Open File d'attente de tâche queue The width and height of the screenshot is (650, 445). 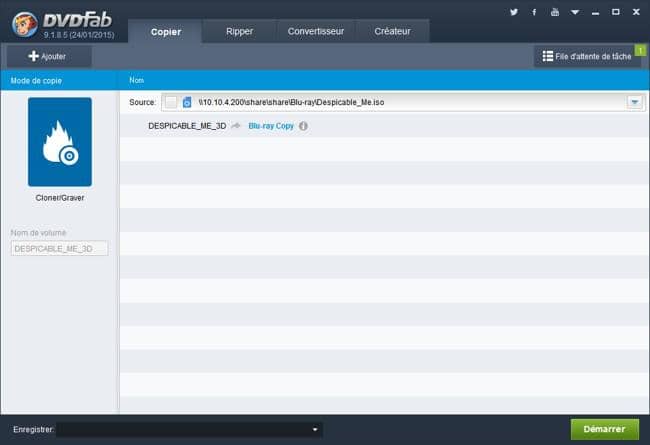coord(587,56)
